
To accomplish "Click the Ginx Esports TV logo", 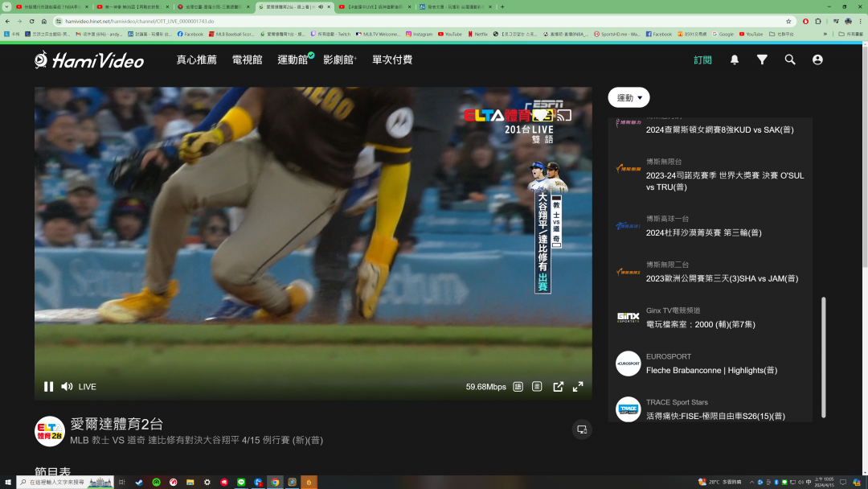I will 628,318.
